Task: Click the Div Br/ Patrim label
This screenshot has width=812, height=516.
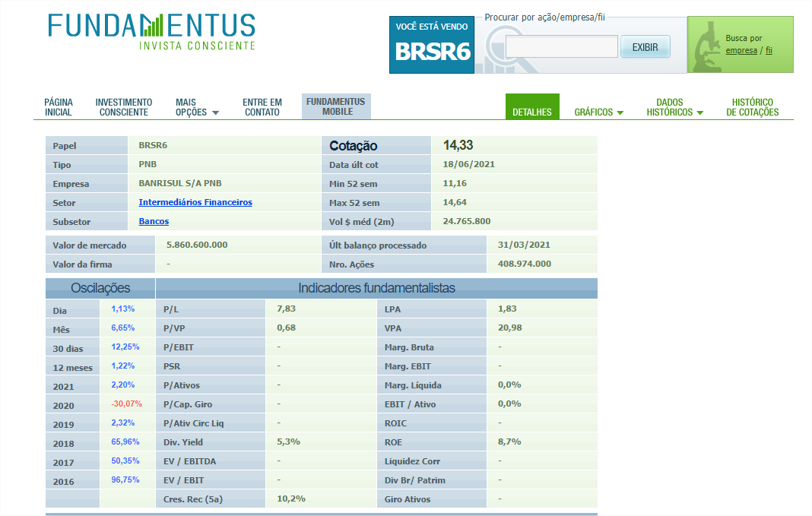Action: click(415, 480)
